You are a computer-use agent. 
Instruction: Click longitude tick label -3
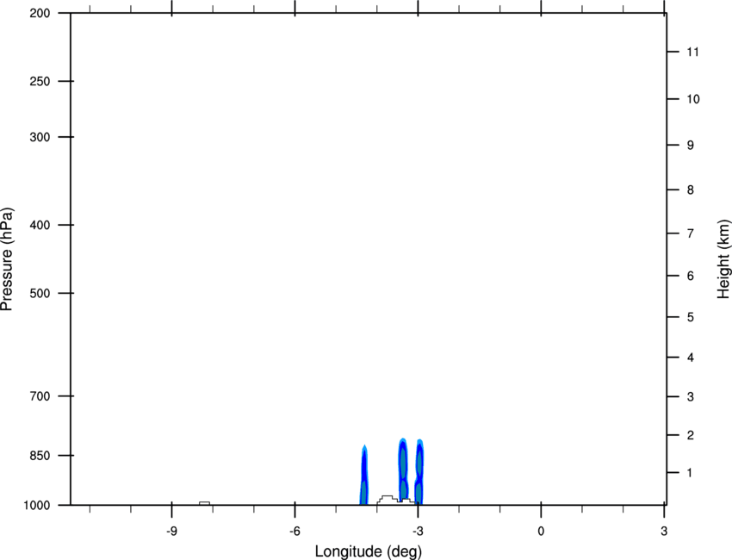[418, 532]
